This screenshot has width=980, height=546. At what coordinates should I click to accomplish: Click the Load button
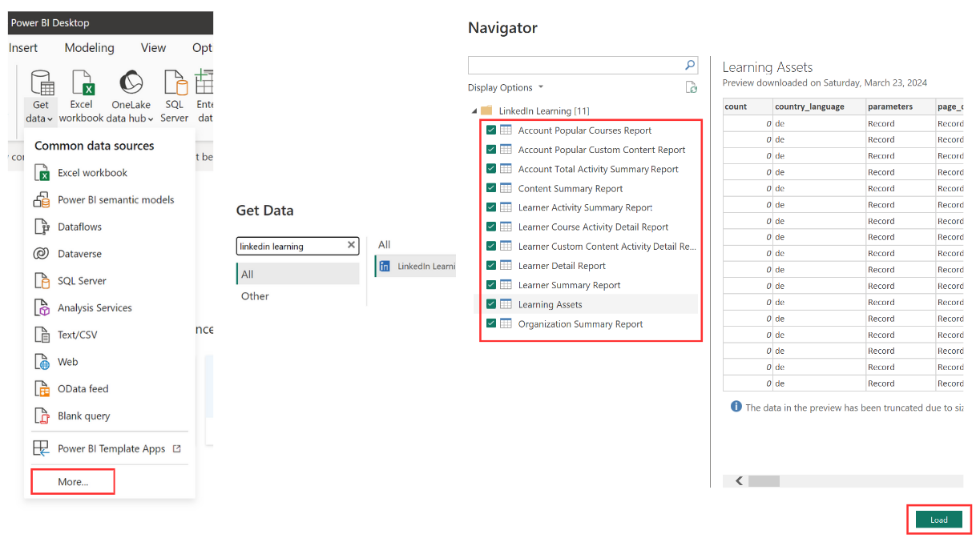pyautogui.click(x=938, y=520)
